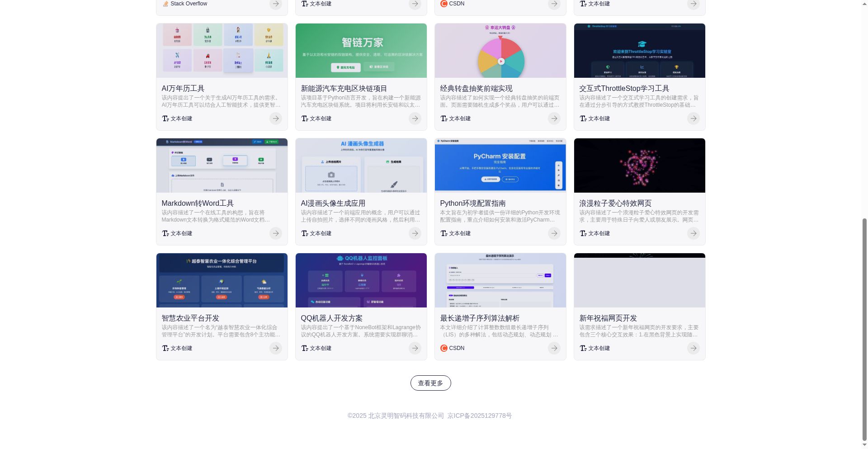Click the 文本创建 icon on 新年祝福网页开发 card
This screenshot has width=868, height=449.
pyautogui.click(x=583, y=348)
